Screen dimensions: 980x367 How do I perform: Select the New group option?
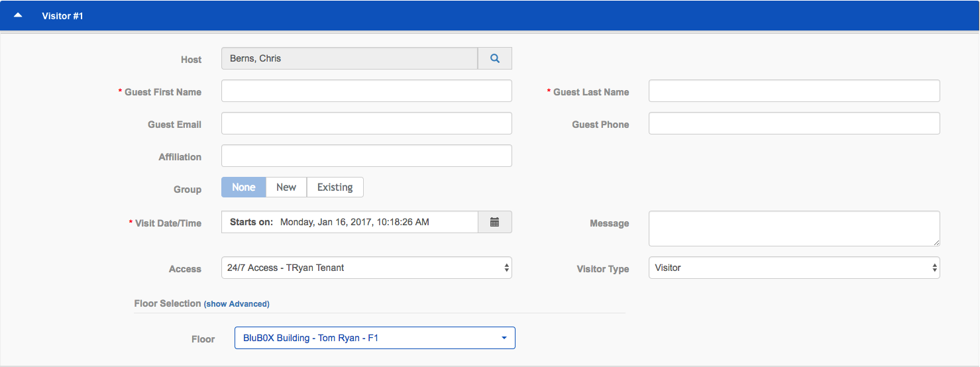coord(286,187)
